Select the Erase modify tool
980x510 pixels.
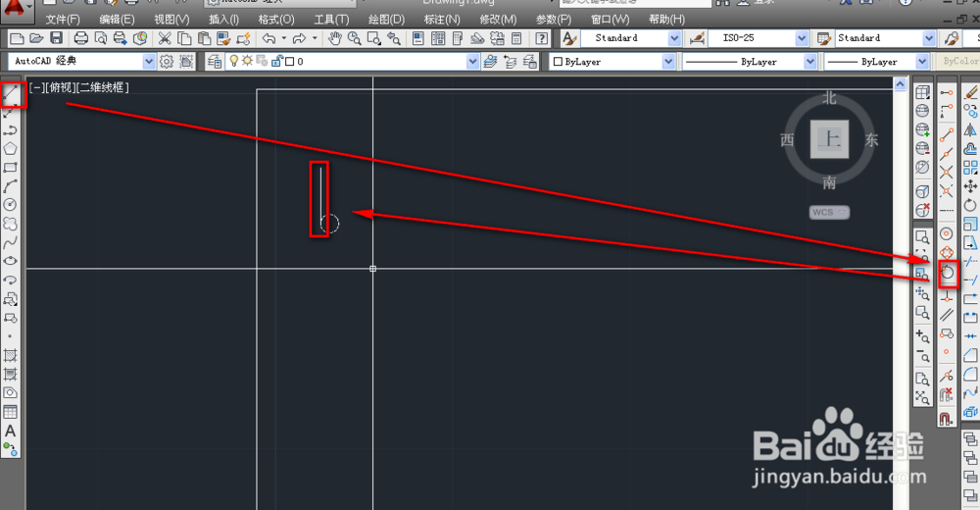click(x=970, y=92)
